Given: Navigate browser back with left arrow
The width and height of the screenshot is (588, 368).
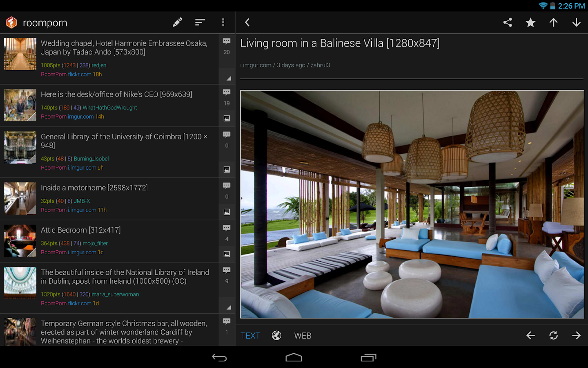Looking at the screenshot, I should 530,336.
